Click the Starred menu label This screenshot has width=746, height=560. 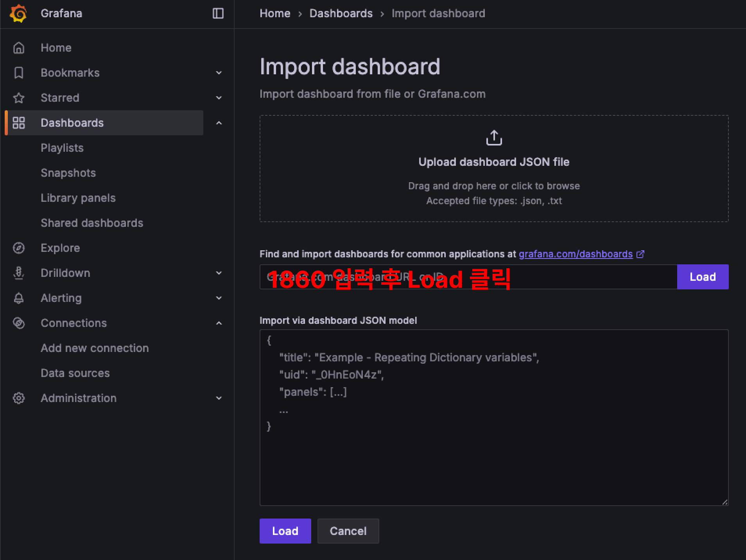(60, 98)
